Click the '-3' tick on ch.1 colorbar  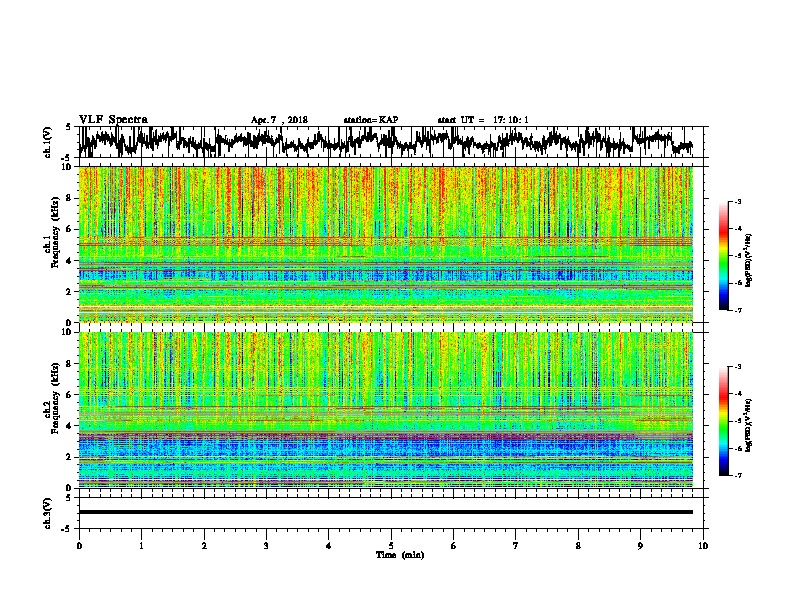click(x=738, y=202)
